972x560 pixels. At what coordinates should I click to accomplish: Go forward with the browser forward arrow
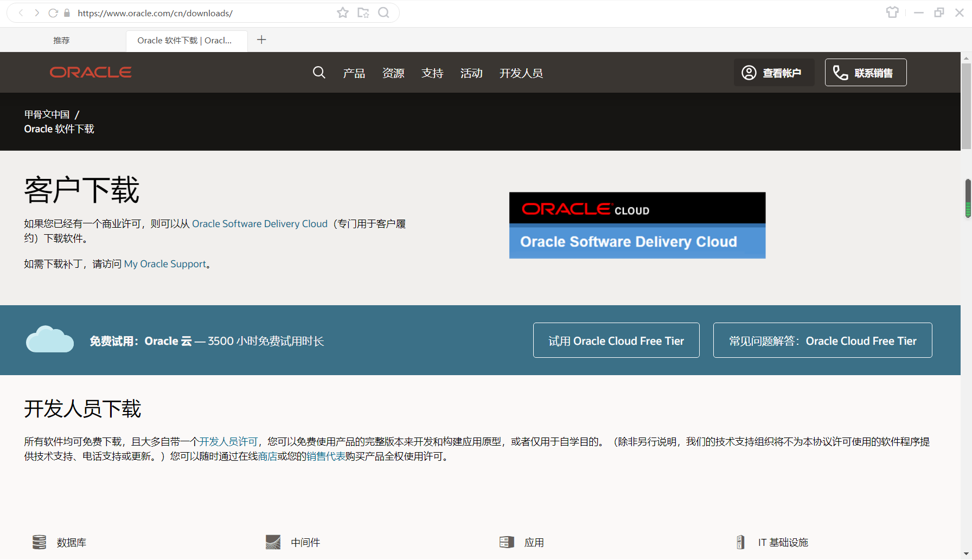click(x=37, y=13)
